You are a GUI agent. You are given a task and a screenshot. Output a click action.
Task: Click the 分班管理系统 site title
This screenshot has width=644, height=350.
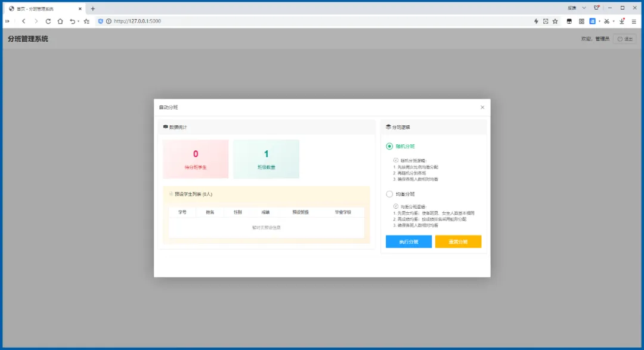28,39
